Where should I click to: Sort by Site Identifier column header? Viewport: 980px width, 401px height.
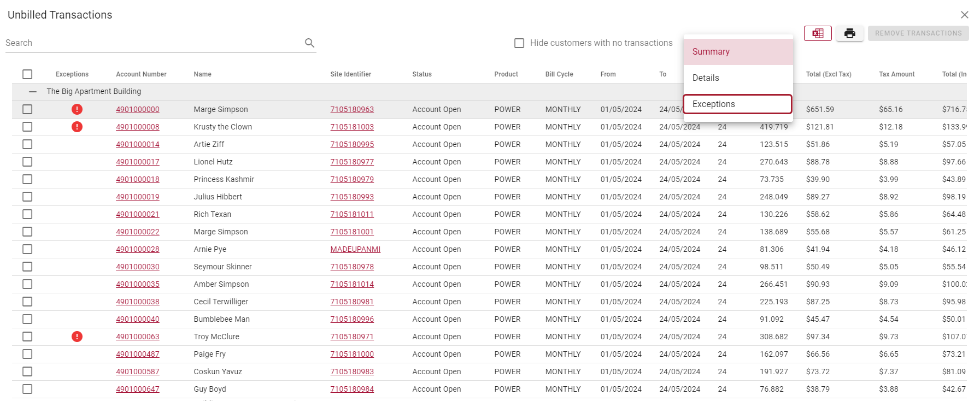[350, 74]
